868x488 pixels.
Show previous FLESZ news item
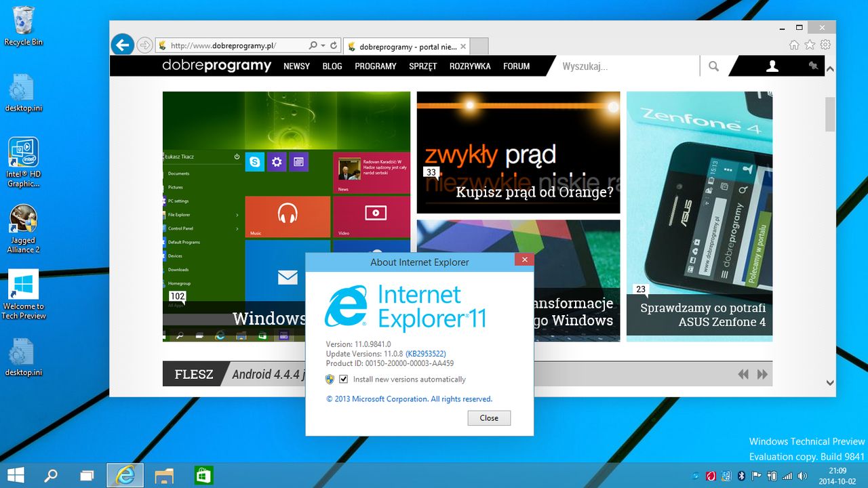[743, 374]
